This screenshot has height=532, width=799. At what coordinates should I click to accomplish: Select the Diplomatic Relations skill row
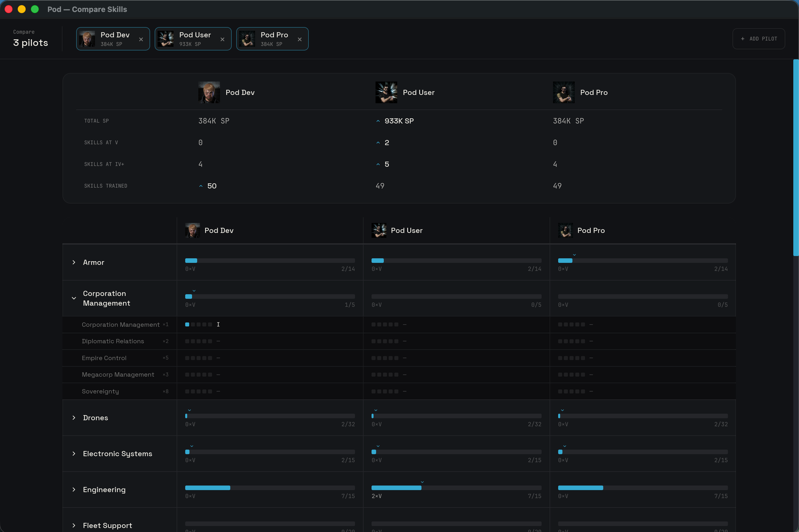pyautogui.click(x=399, y=341)
